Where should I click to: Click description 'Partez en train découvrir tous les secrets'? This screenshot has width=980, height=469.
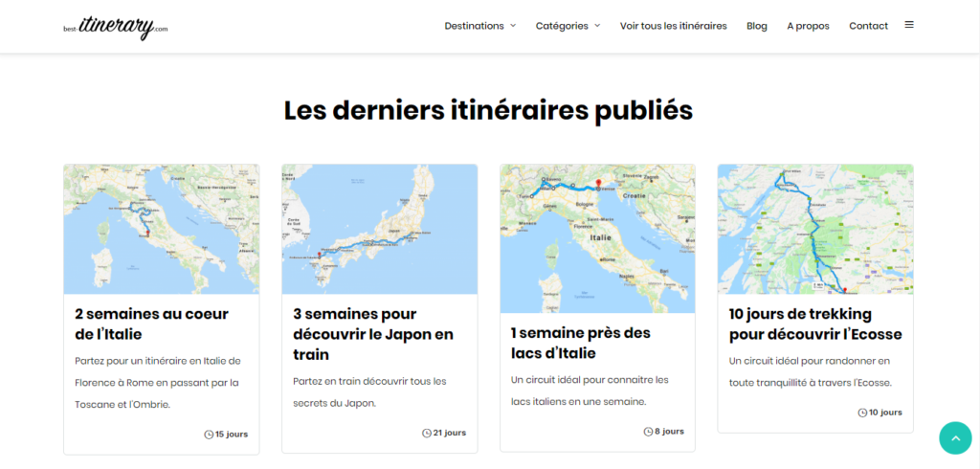point(368,391)
